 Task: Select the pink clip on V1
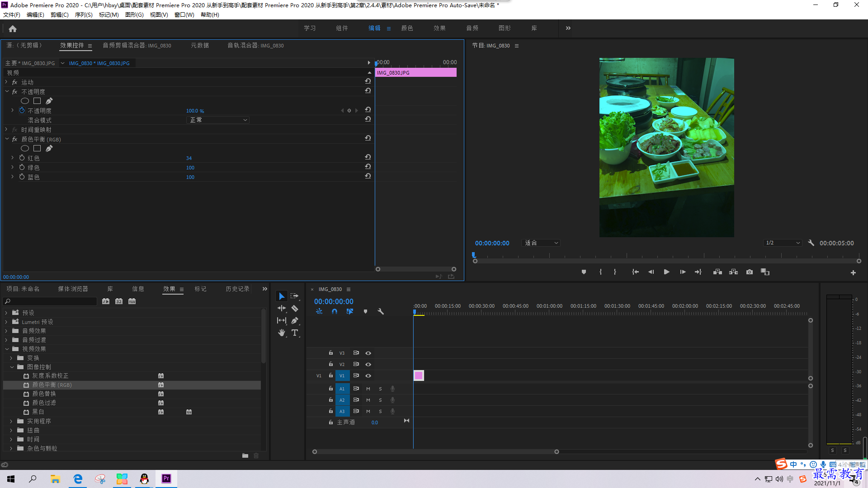point(419,375)
